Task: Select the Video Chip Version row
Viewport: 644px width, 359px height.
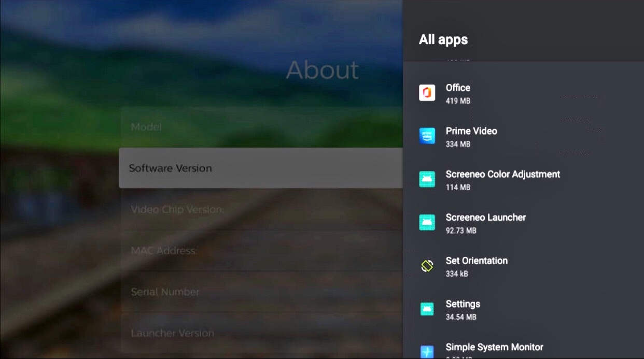Action: [260, 209]
